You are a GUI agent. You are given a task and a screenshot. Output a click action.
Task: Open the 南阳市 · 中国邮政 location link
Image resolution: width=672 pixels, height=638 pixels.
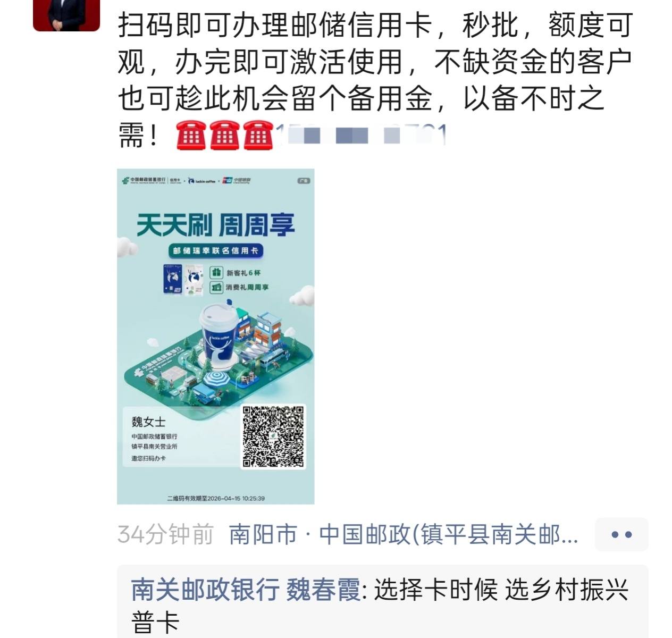pos(404,534)
